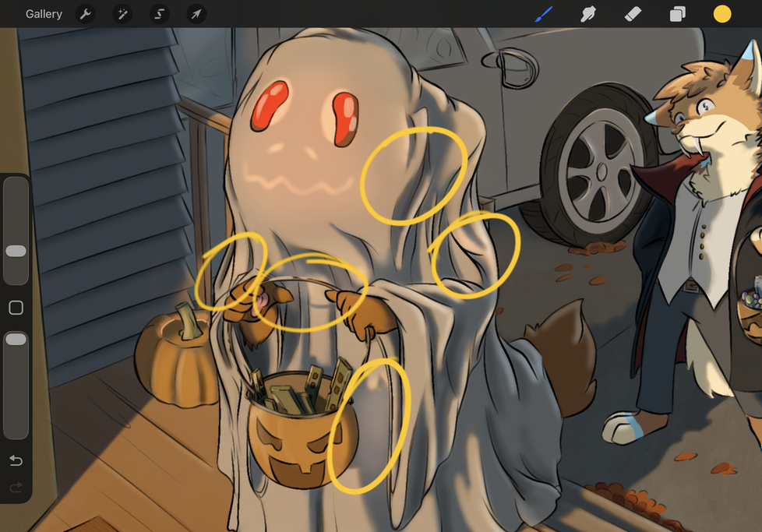Activate the Transform arrow tool

tap(196, 14)
